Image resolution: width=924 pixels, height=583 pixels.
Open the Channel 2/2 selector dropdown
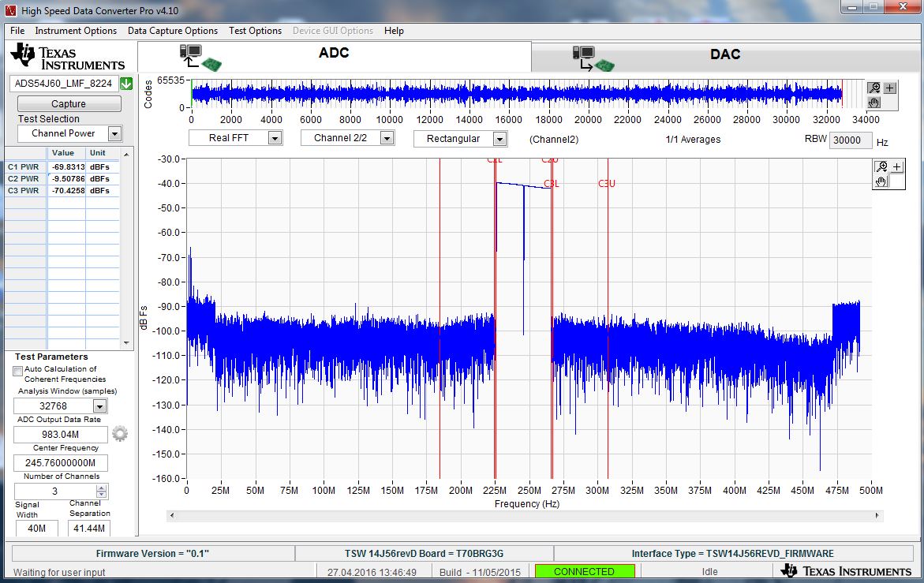pyautogui.click(x=387, y=138)
